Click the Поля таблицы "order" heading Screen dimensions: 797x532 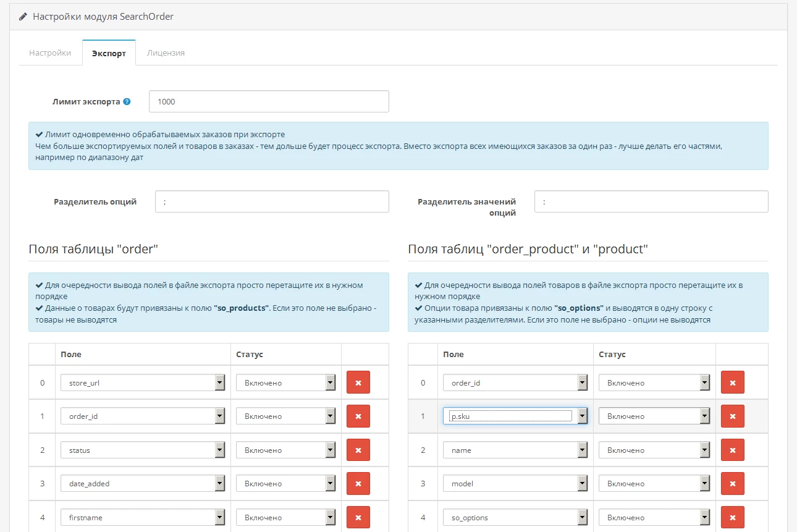(x=94, y=249)
